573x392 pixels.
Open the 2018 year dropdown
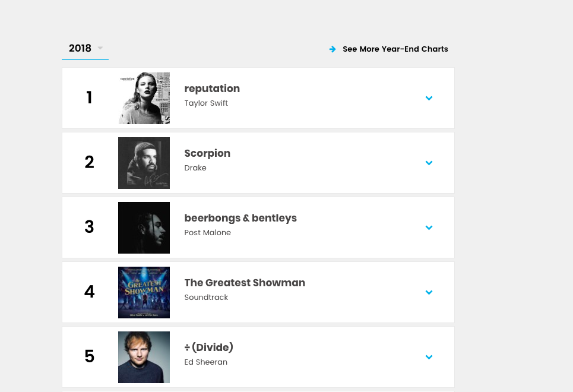(85, 48)
